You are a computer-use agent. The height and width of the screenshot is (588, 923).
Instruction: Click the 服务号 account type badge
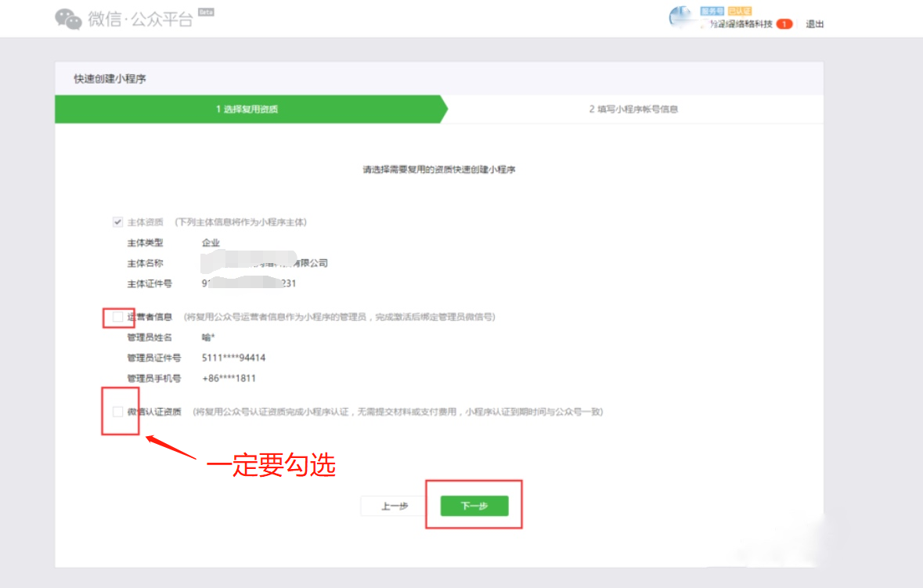pos(712,12)
